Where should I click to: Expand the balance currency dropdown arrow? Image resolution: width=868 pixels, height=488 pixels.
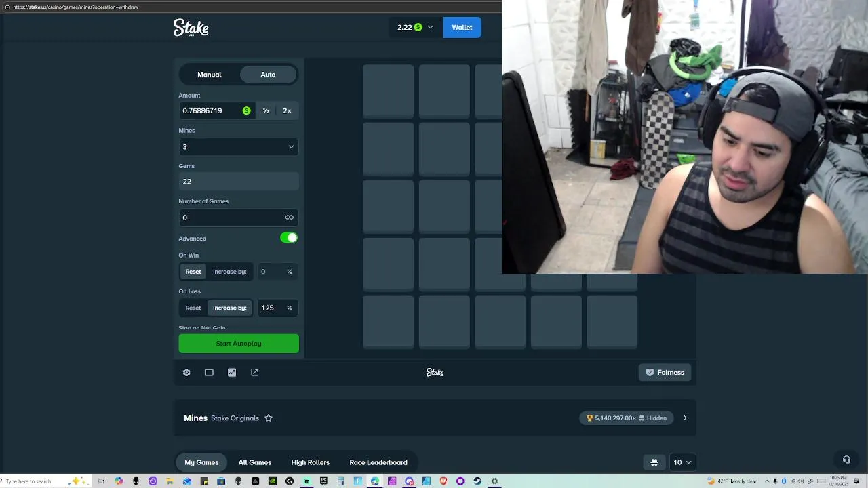430,27
